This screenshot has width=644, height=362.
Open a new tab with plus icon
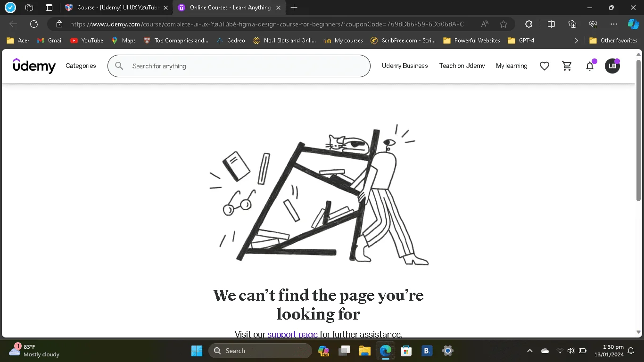294,8
